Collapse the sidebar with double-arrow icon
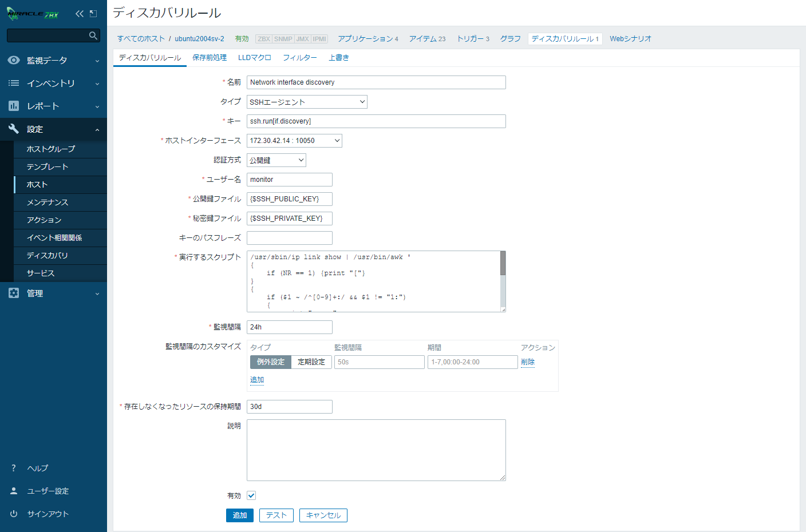Screen dimensions: 806x532 coord(80,14)
